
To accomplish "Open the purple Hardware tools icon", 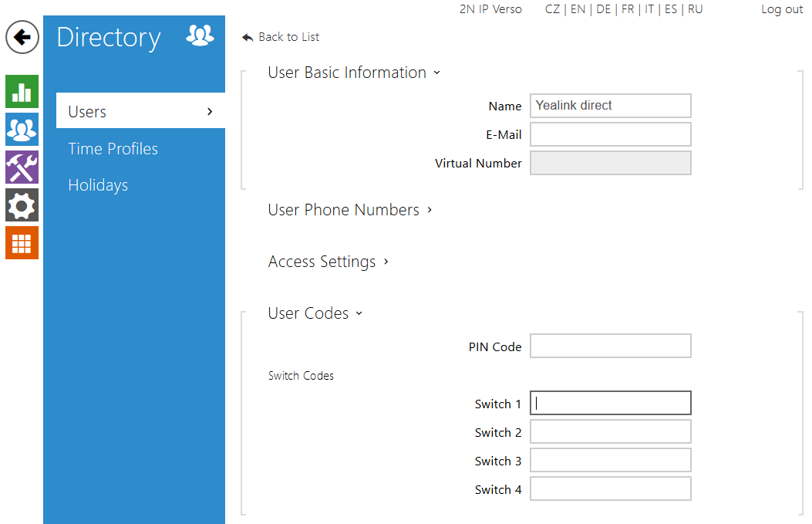I will coord(22,167).
